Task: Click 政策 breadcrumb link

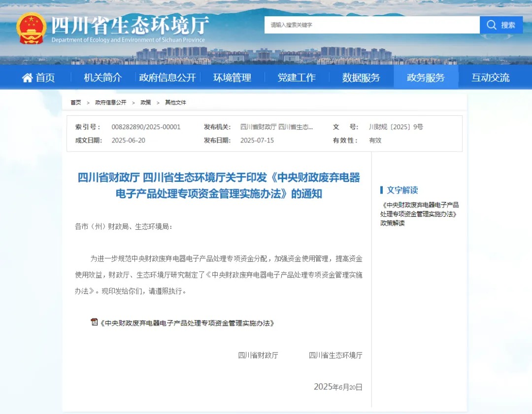Action: pyautogui.click(x=145, y=103)
